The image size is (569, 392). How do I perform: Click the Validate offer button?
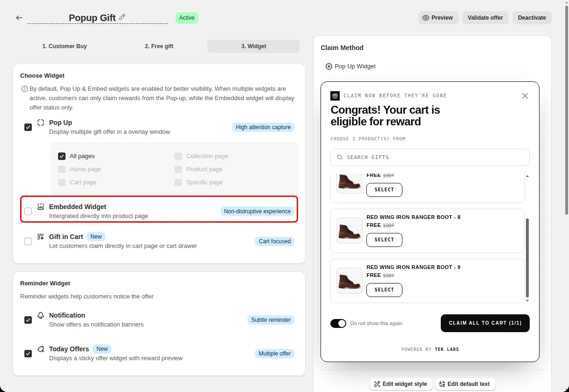pos(486,18)
